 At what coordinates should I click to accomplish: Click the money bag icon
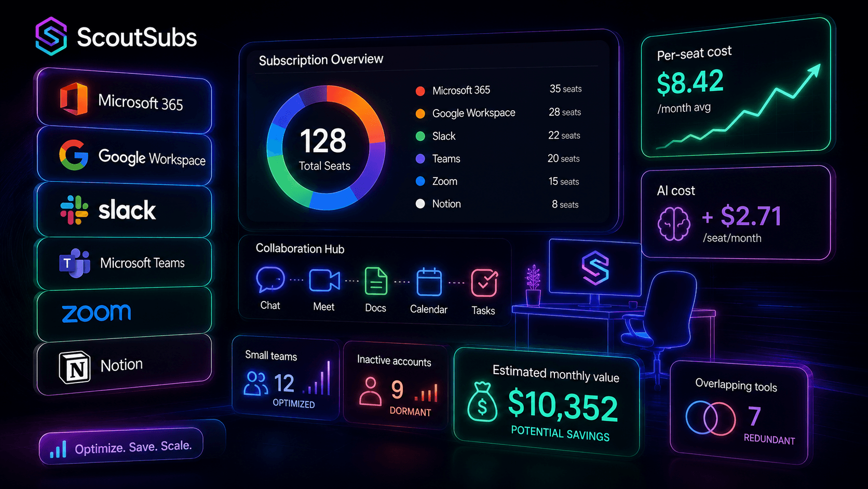(482, 402)
